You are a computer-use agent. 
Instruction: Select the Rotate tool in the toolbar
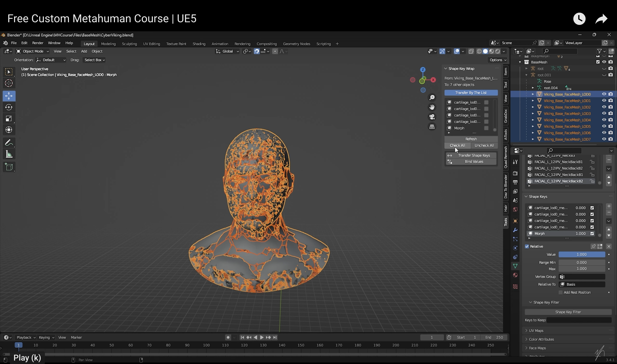click(x=9, y=107)
